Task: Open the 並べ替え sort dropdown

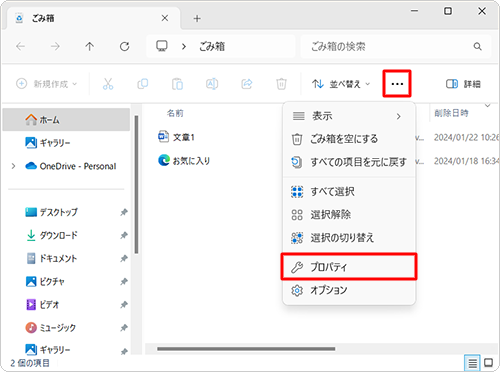Action: tap(341, 84)
